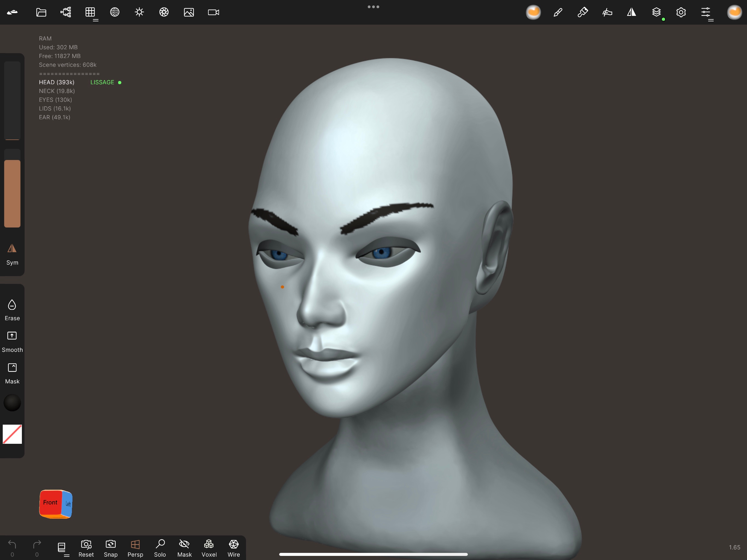The height and width of the screenshot is (560, 747).
Task: Toggle Mask visibility in bottom bar
Action: 184,548
